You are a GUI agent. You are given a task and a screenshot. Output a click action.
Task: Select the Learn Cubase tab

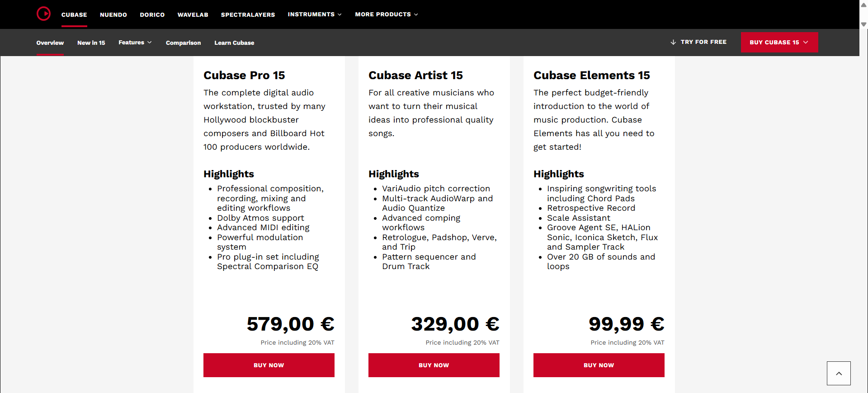click(x=234, y=43)
